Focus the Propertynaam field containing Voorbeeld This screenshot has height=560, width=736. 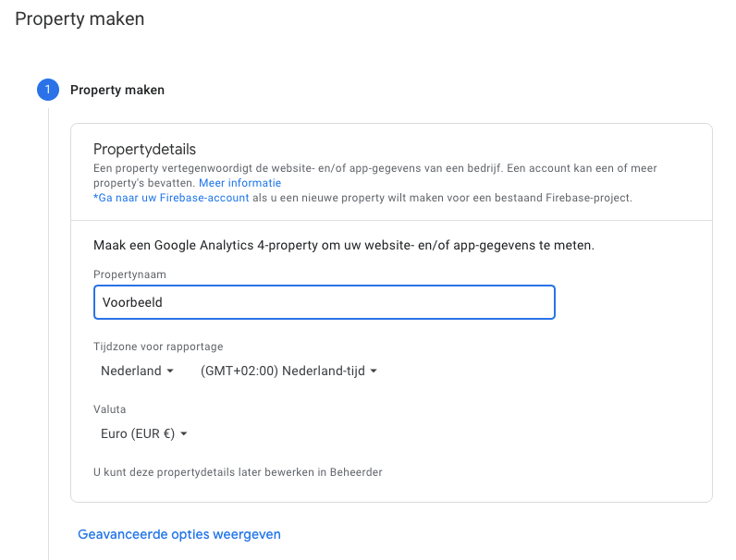point(324,302)
